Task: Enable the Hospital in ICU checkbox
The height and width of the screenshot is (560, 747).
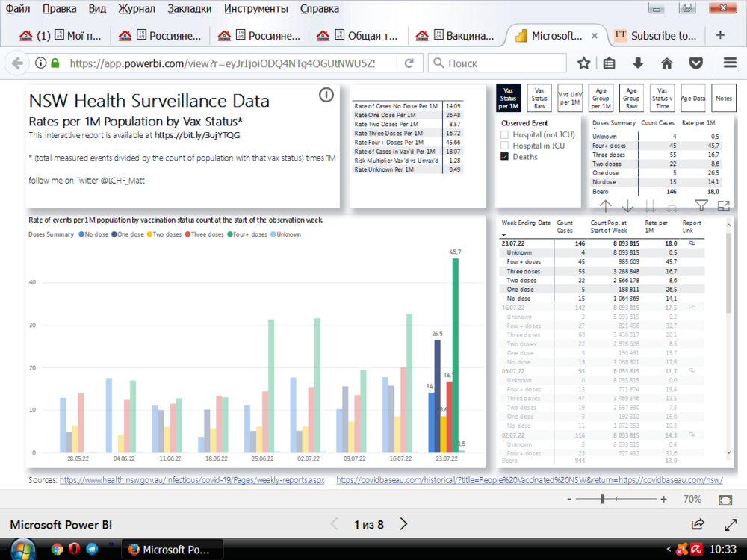Action: click(505, 146)
